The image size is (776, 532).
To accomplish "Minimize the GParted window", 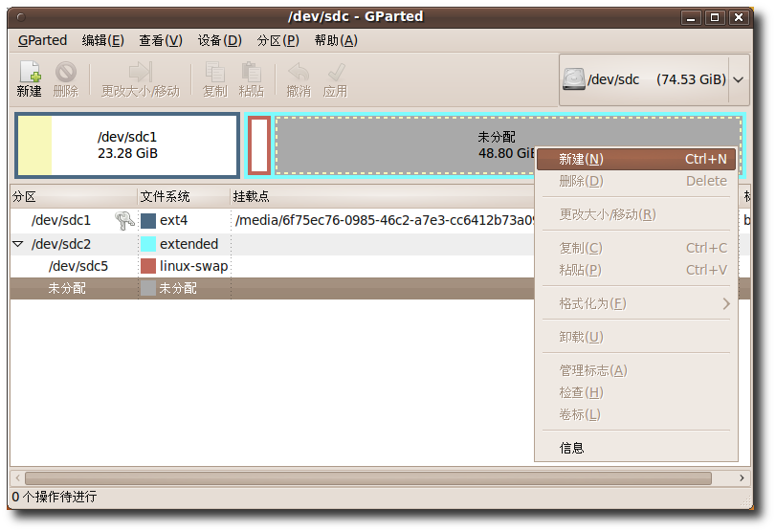I will point(691,18).
